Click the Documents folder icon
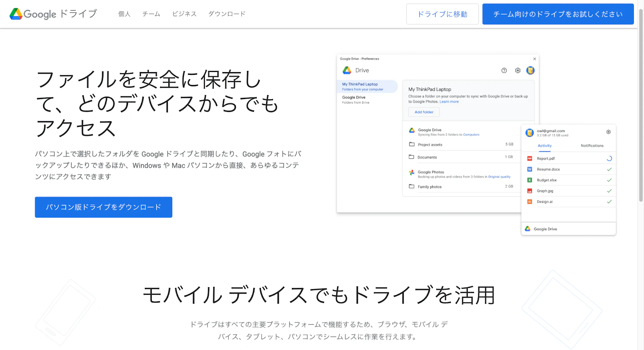Screen dimensions: 644x350 click(x=411, y=157)
